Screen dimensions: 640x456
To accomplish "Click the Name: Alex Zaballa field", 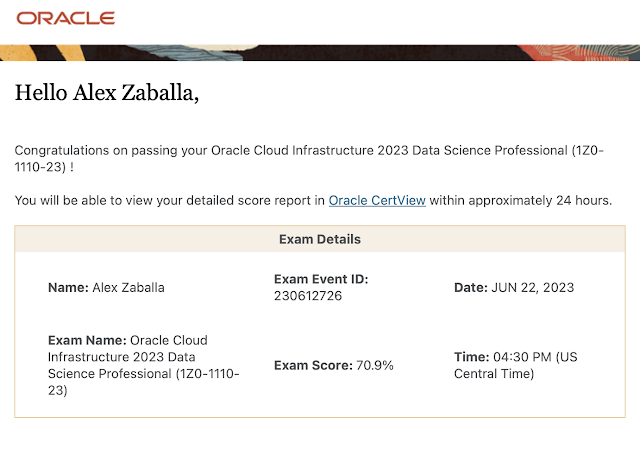I will [x=106, y=288].
